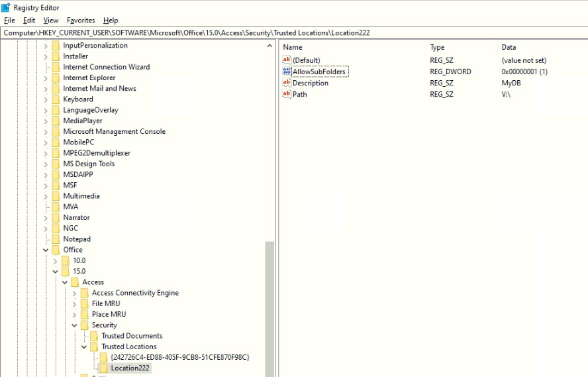
Task: Select the AllowSubFolders DWORD icon
Action: click(x=287, y=72)
